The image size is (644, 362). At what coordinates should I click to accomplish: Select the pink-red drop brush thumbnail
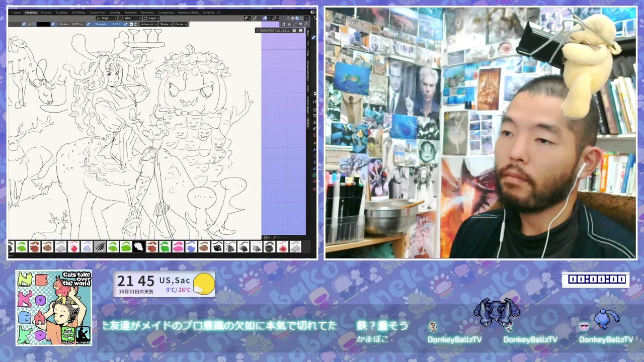pos(74,246)
